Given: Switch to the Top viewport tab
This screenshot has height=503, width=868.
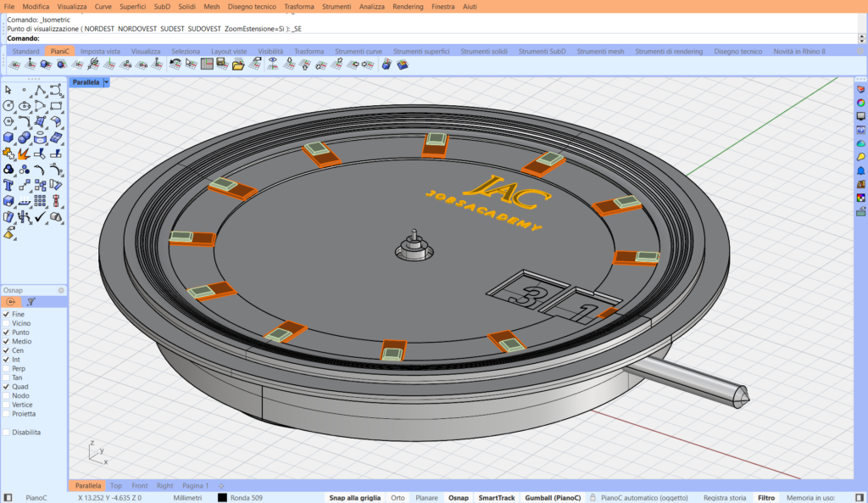Looking at the screenshot, I should (115, 486).
